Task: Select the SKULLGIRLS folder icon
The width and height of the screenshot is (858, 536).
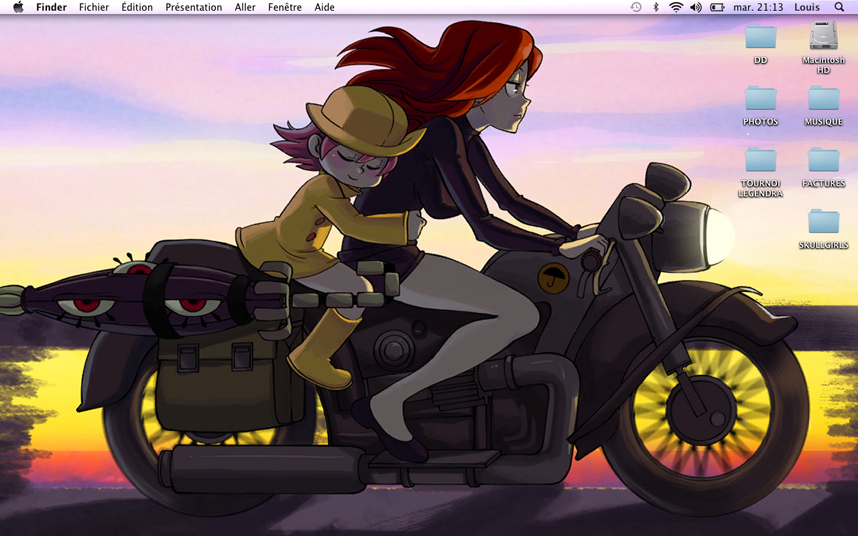Action: click(824, 222)
